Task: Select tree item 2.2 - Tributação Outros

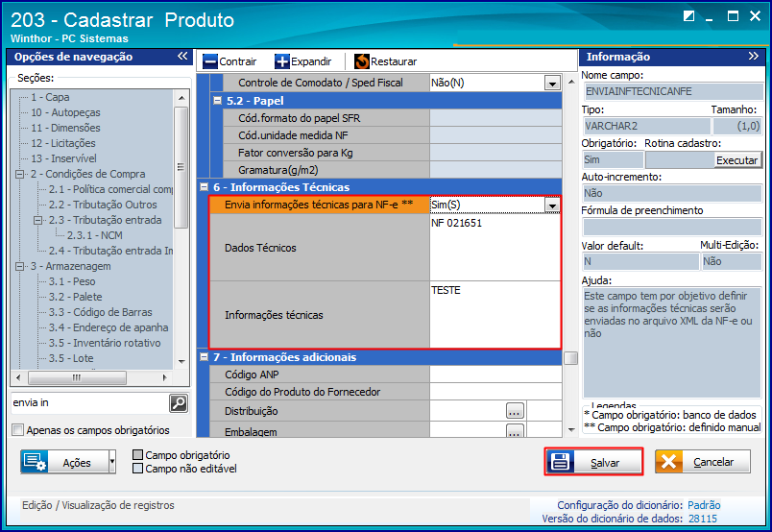Action: pyautogui.click(x=103, y=205)
